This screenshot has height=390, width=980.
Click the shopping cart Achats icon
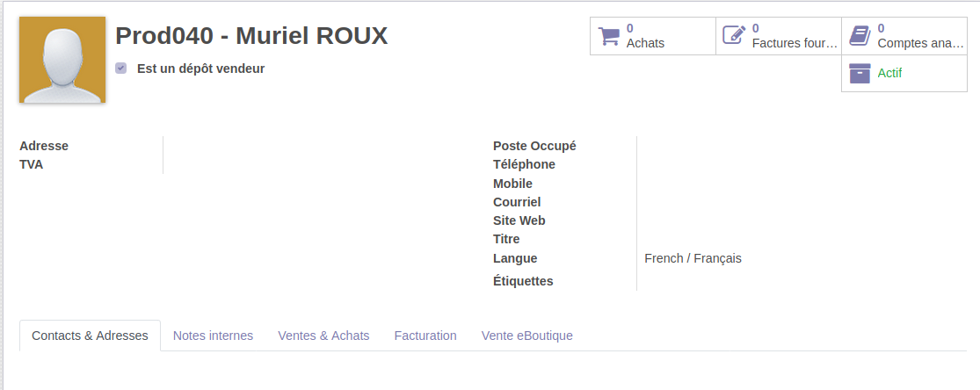608,36
